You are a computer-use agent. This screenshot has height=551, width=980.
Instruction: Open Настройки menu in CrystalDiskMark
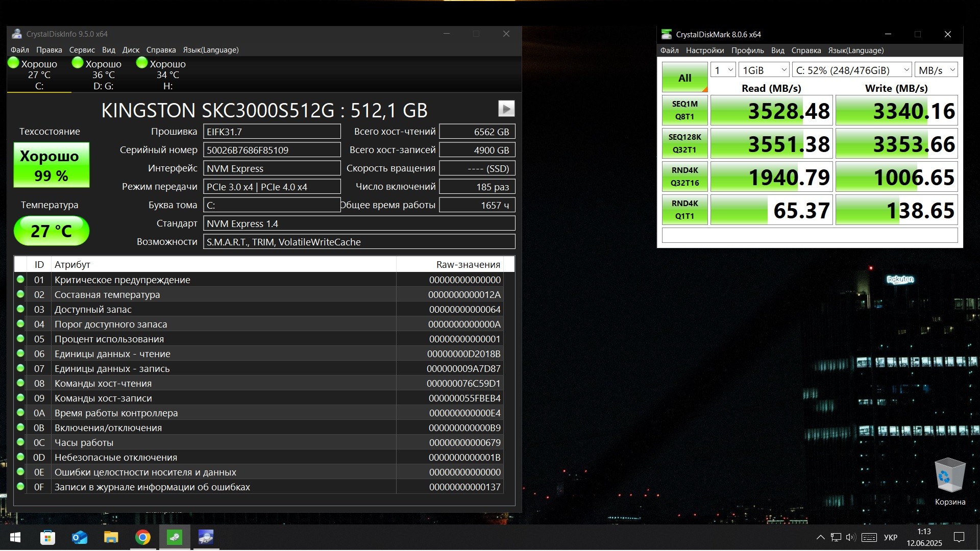tap(705, 51)
